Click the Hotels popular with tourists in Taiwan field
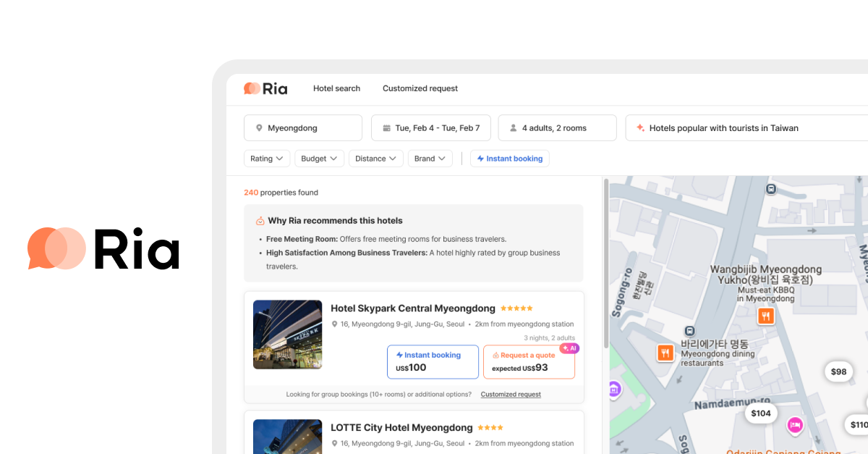The height and width of the screenshot is (454, 868). tap(746, 128)
